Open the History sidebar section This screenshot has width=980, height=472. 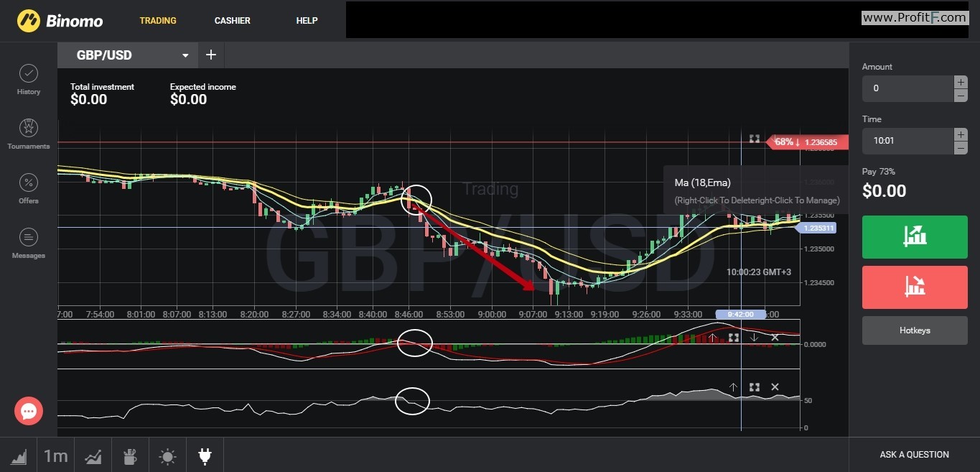(x=29, y=80)
